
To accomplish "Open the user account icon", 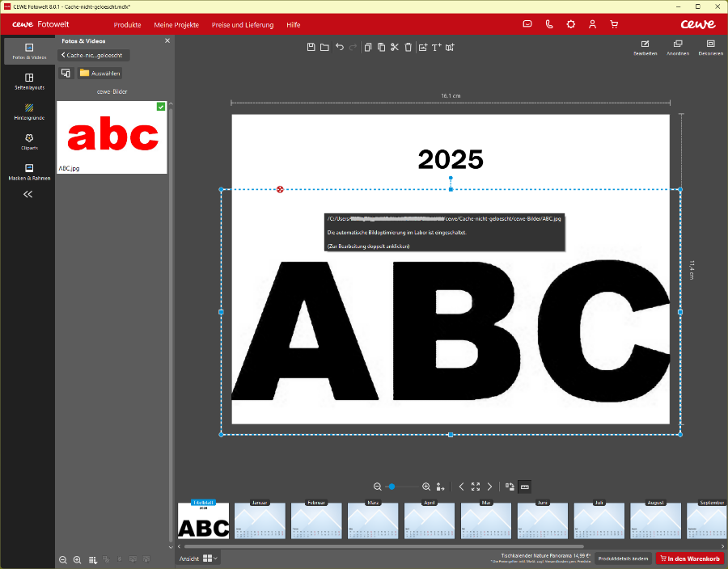I will pyautogui.click(x=592, y=24).
